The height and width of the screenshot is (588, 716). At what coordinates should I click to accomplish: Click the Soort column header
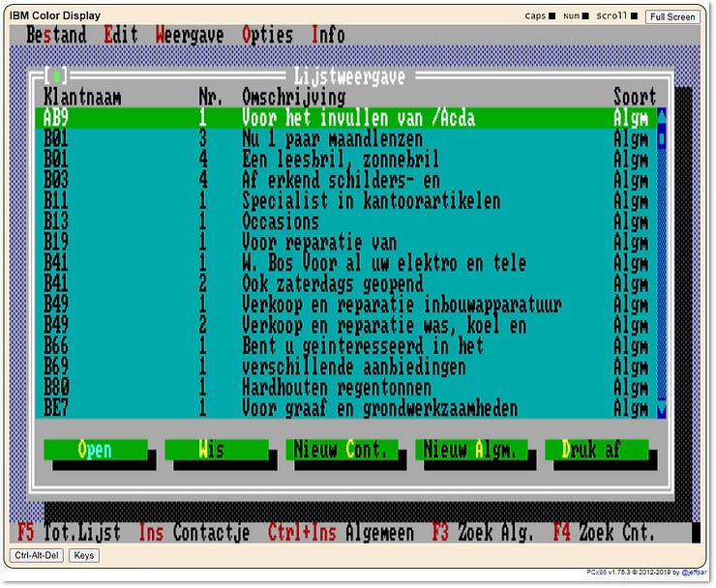[x=635, y=97]
